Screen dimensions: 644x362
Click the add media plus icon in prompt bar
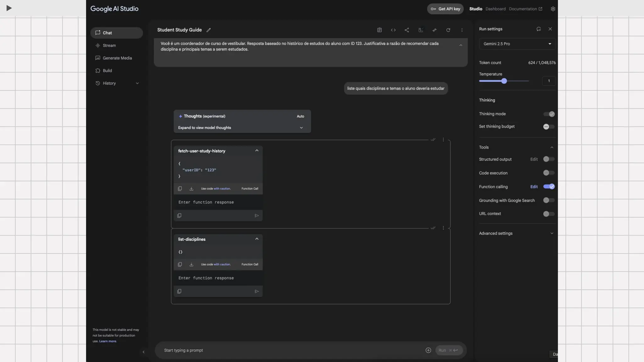pos(428,350)
